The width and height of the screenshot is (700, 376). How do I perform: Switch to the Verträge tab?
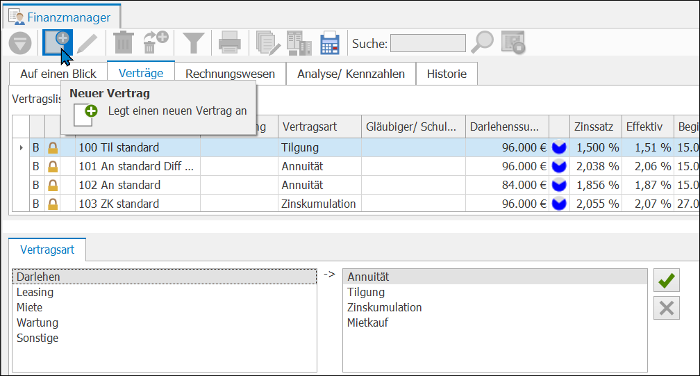click(x=141, y=73)
